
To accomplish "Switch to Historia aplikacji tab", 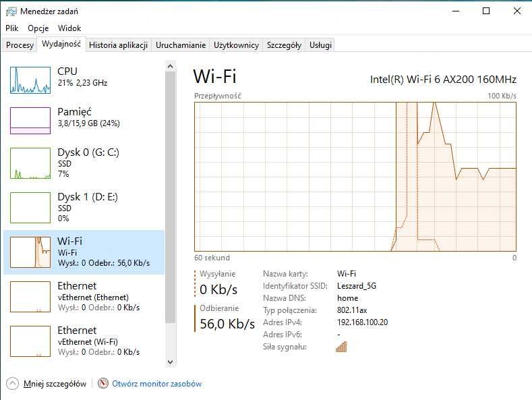I will tap(118, 45).
